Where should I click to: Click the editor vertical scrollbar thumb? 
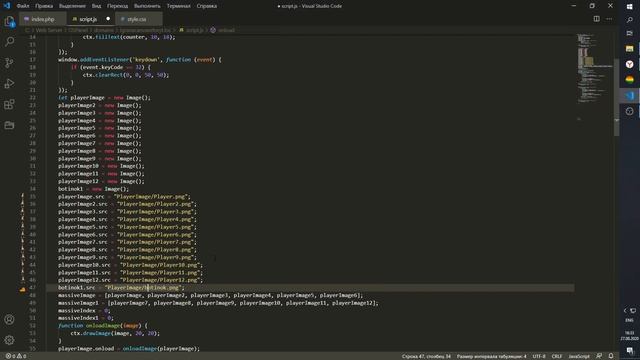pyautogui.click(x=616, y=97)
